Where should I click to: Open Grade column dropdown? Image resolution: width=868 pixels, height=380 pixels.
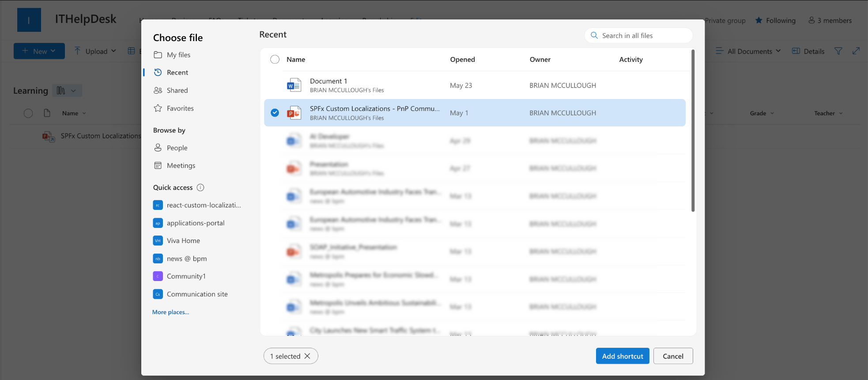[x=762, y=113]
